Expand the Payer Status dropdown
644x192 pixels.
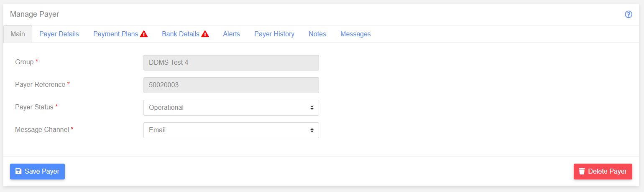[231, 108]
